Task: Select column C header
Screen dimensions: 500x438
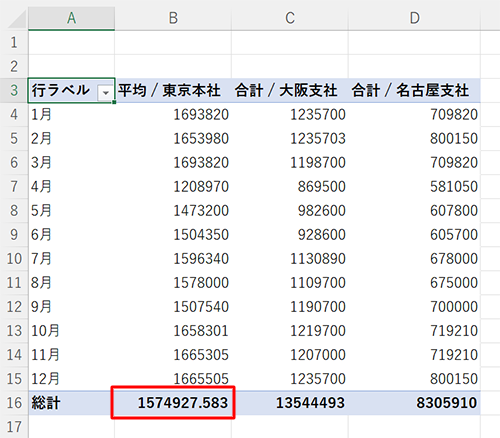Action: click(290, 18)
